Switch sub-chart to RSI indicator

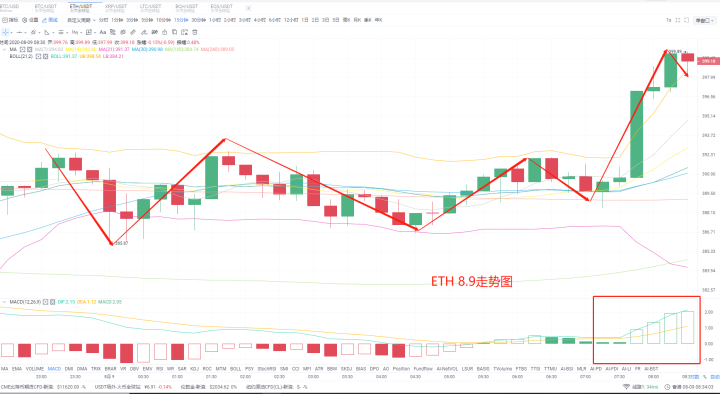pos(159,369)
